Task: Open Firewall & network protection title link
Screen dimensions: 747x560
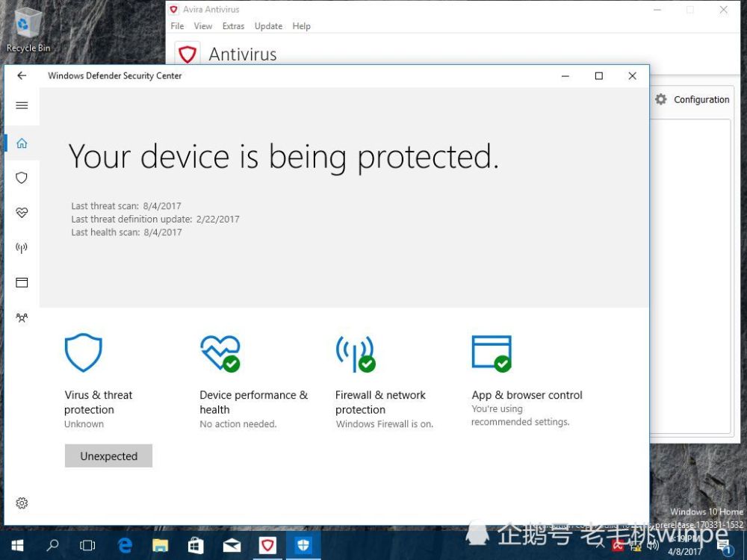Action: [380, 402]
